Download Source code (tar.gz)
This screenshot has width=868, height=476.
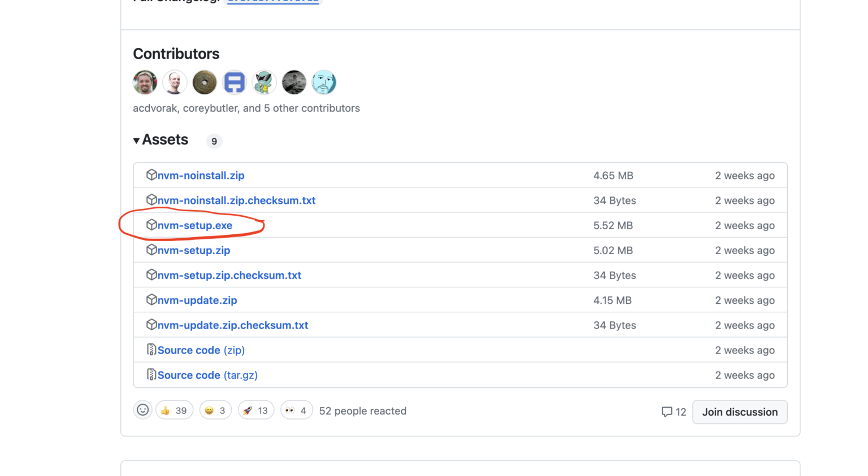click(x=207, y=375)
